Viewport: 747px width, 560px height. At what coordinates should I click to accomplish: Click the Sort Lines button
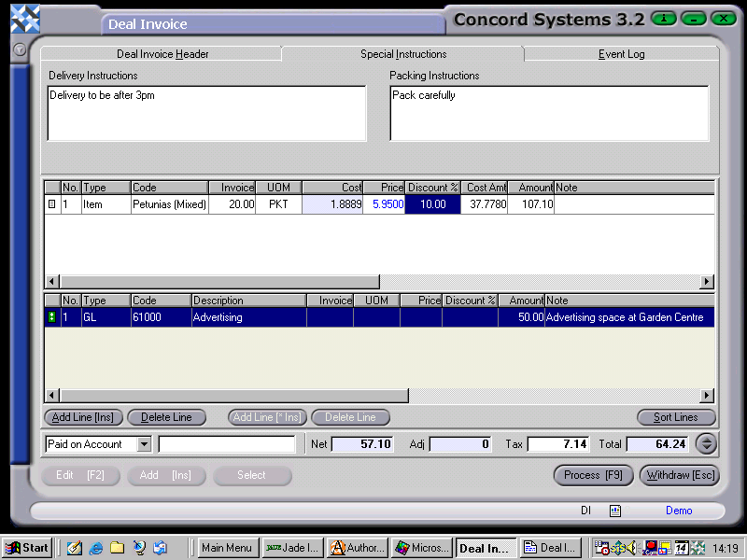click(x=675, y=417)
